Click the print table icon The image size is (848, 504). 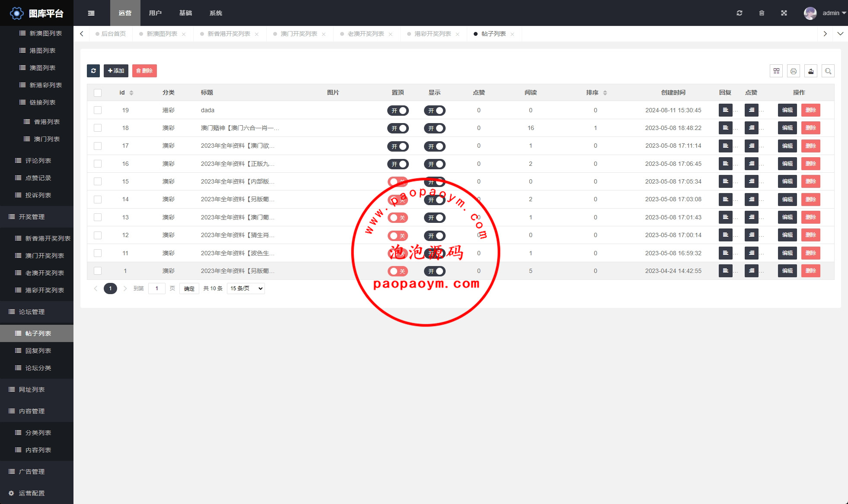[794, 71]
